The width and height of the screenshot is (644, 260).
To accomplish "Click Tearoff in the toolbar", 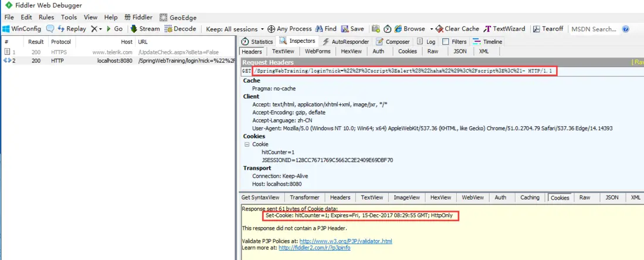I will pos(548,29).
